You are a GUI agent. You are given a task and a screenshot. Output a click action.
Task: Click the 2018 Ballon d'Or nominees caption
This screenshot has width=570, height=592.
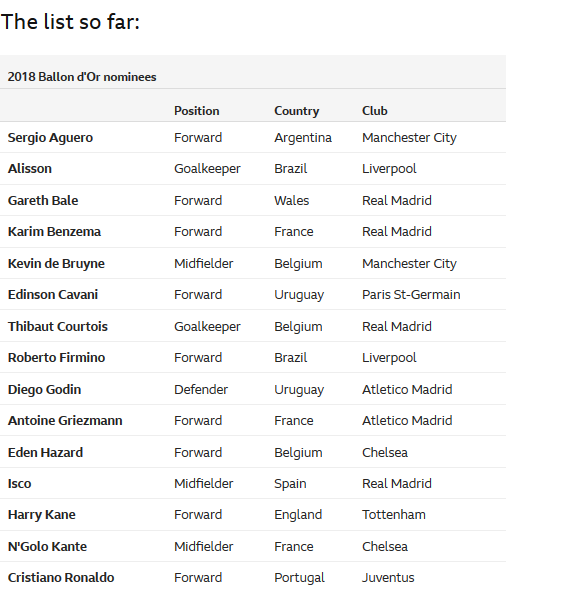[82, 77]
